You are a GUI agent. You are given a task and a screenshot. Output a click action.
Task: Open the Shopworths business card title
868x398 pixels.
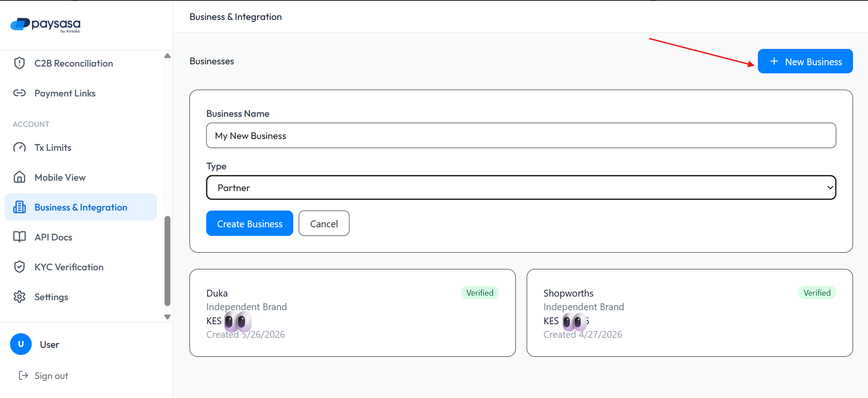(x=568, y=293)
